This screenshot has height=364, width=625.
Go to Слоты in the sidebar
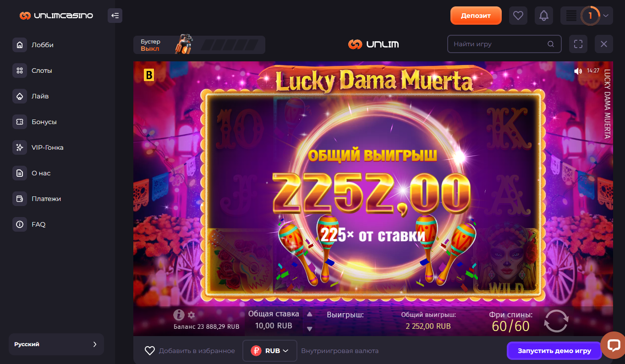click(42, 71)
